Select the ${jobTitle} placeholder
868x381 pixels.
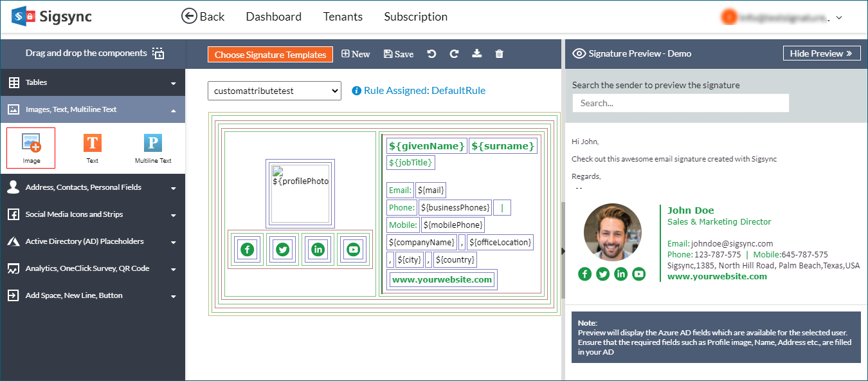pyautogui.click(x=411, y=162)
